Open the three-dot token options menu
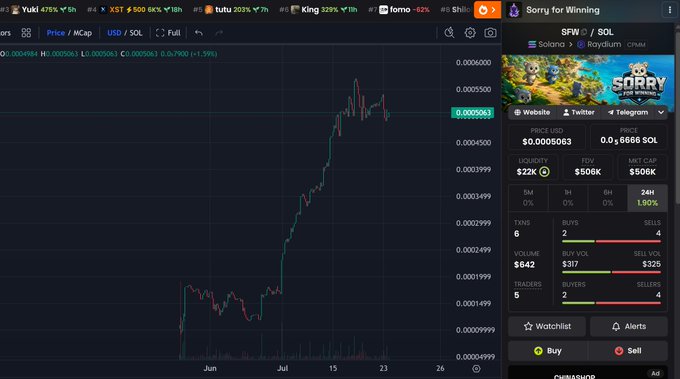The image size is (680, 379). 670,10
